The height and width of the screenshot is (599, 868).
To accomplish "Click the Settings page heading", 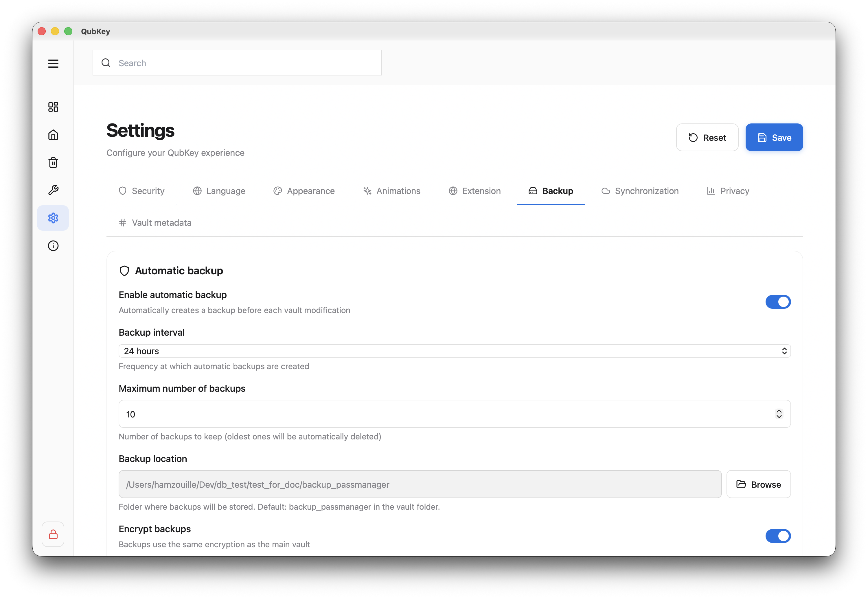I will [141, 131].
